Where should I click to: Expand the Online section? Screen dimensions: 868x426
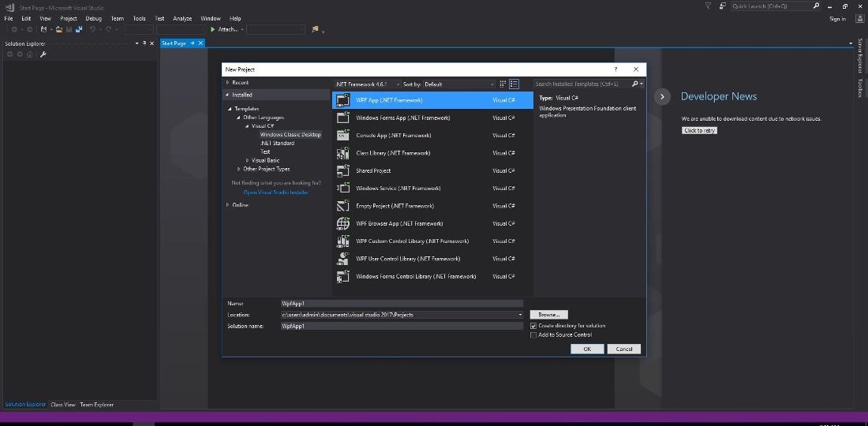point(227,204)
